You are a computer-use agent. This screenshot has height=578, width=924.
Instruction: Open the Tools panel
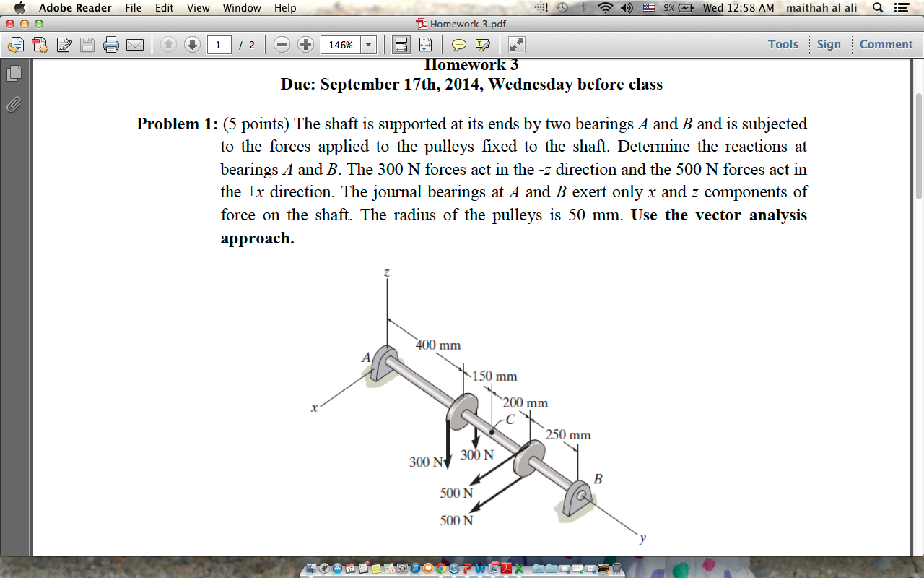783,44
